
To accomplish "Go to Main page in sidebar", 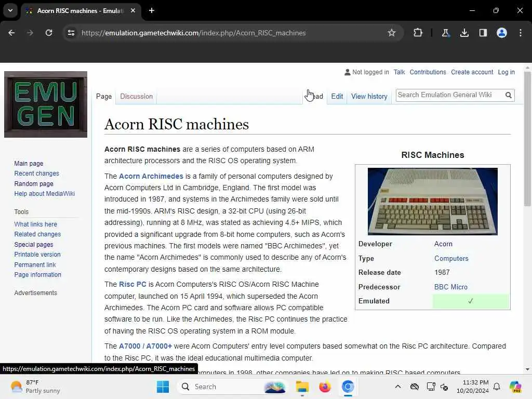I will pos(29,164).
